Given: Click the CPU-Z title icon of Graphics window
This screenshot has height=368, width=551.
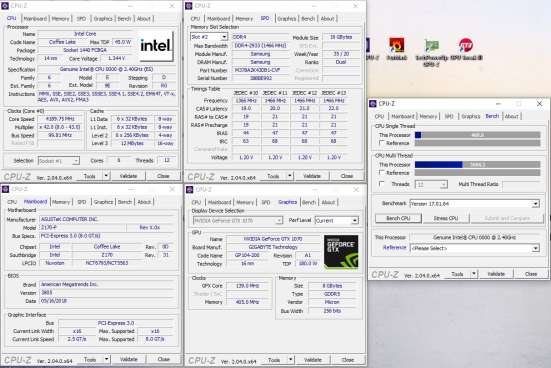Looking at the screenshot, I should (x=189, y=190).
